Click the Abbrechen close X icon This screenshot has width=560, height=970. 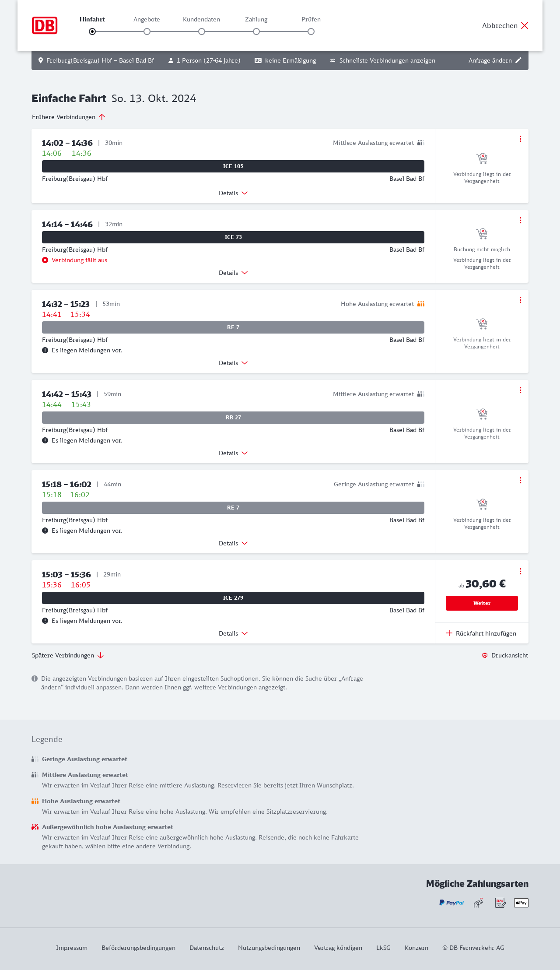[525, 25]
